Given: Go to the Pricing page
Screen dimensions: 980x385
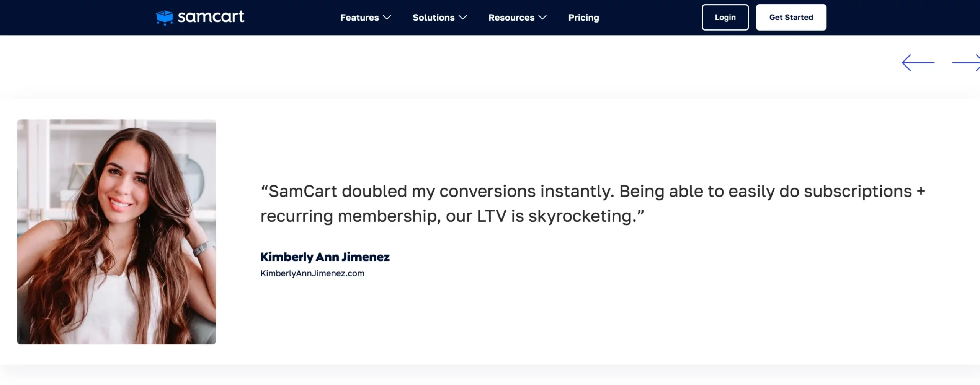Looking at the screenshot, I should [583, 18].
